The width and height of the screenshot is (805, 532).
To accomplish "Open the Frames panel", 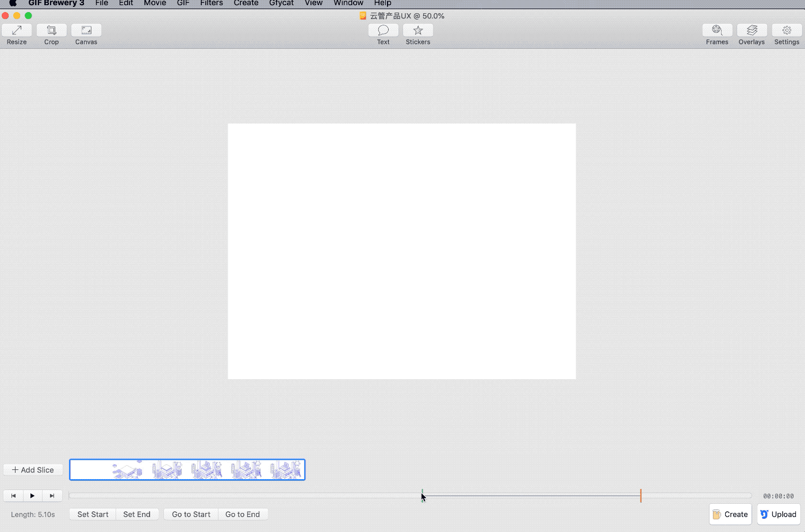I will [717, 30].
